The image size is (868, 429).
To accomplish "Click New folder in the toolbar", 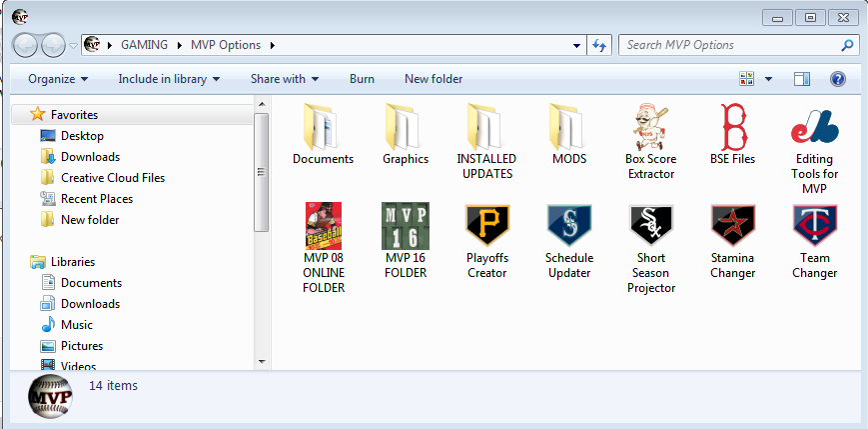I will [434, 79].
